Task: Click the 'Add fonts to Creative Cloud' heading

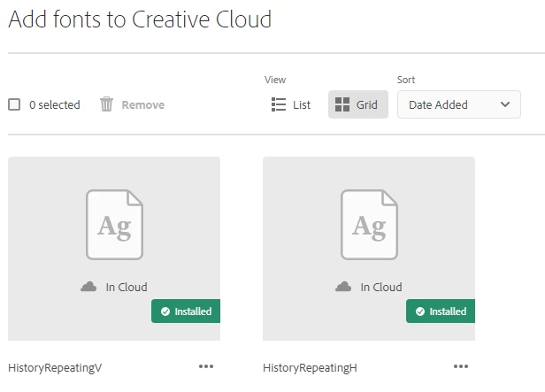Action: coord(140,19)
